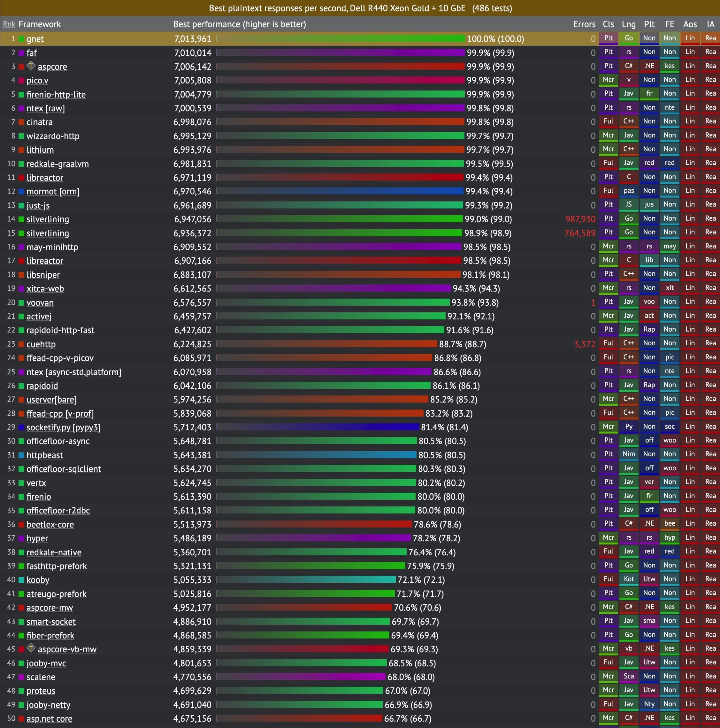The image size is (720, 728).
Task: Open the socketify.py [pypy3] link
Action: [x=63, y=427]
